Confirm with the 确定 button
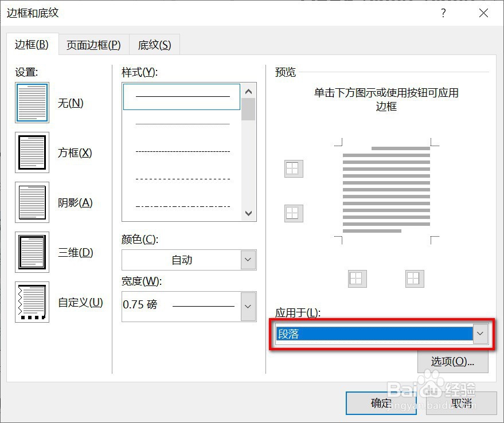This screenshot has width=504, height=423. [381, 403]
